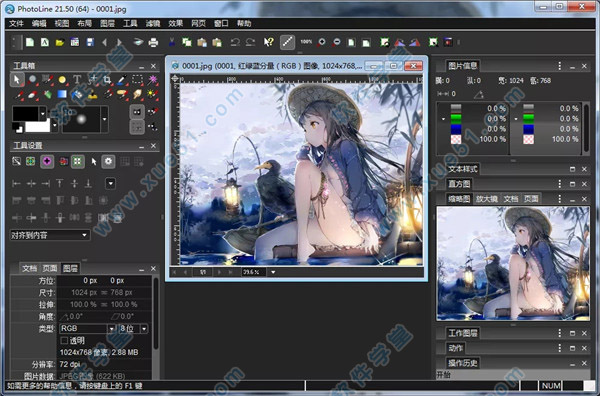Select the rectangular marquee selection tool
The width and height of the screenshot is (600, 396).
(x=137, y=80)
